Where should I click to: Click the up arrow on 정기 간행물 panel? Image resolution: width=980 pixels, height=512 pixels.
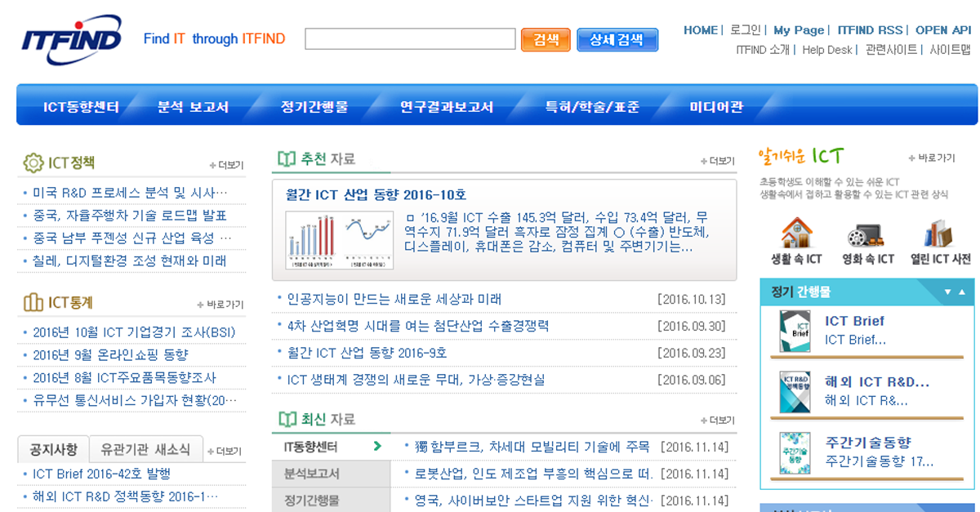(962, 292)
